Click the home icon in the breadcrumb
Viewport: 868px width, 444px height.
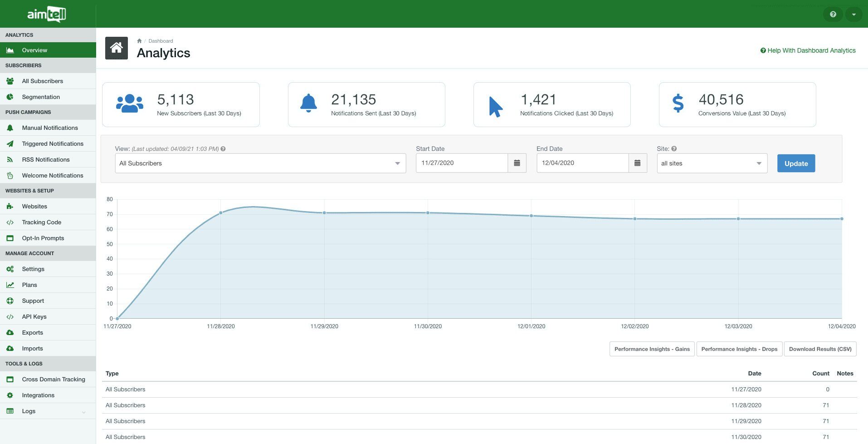click(139, 41)
